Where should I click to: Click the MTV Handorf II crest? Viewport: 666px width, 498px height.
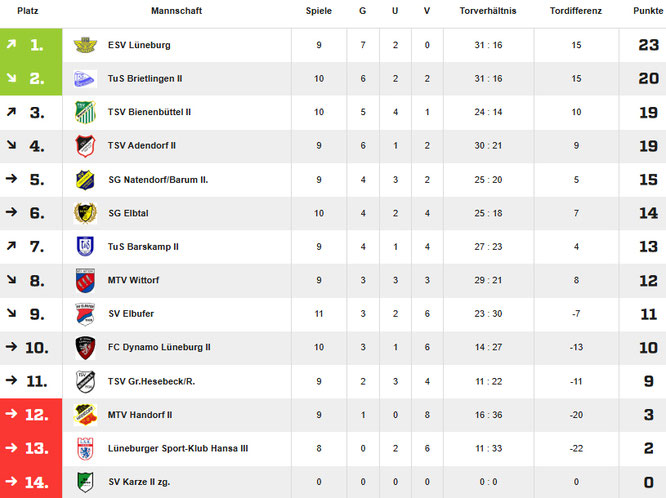pyautogui.click(x=85, y=415)
